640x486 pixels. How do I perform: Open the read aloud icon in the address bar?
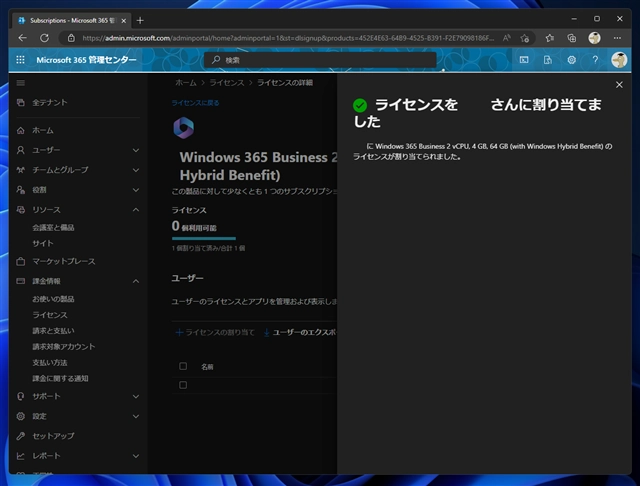coord(507,38)
